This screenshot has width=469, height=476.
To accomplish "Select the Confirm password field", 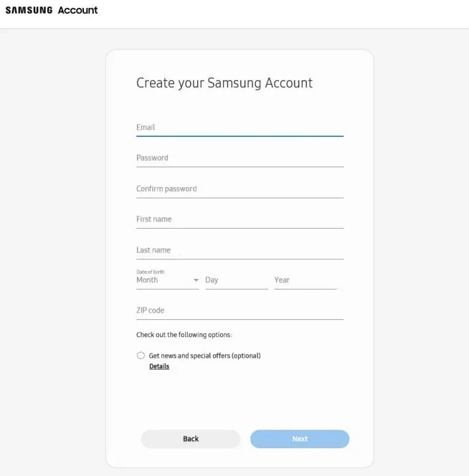I will 239,189.
